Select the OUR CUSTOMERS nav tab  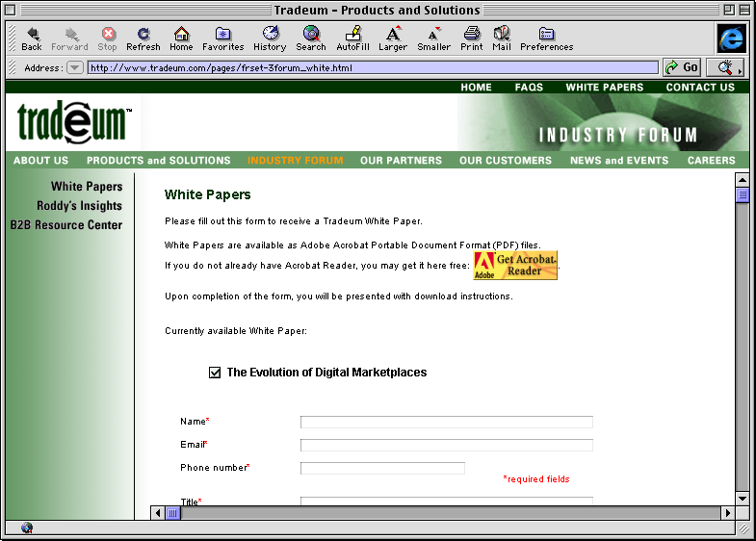pos(506,161)
